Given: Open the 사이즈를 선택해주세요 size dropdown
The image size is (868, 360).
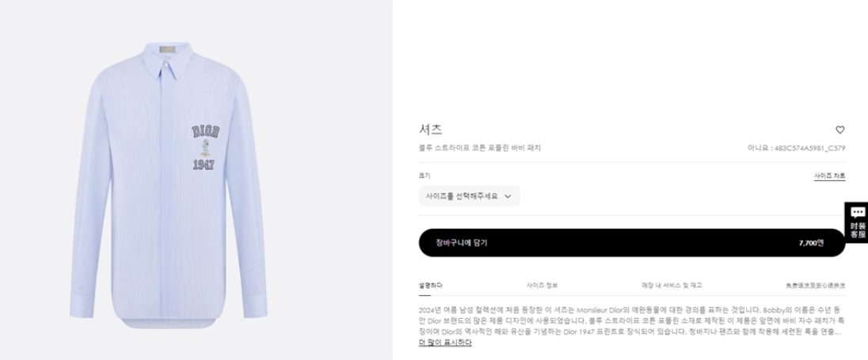Looking at the screenshot, I should pyautogui.click(x=469, y=196).
